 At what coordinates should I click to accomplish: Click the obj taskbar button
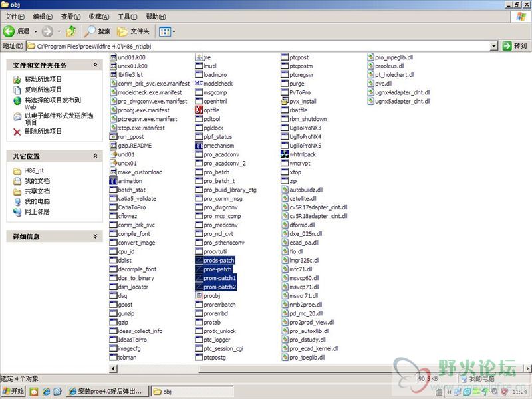click(192, 392)
